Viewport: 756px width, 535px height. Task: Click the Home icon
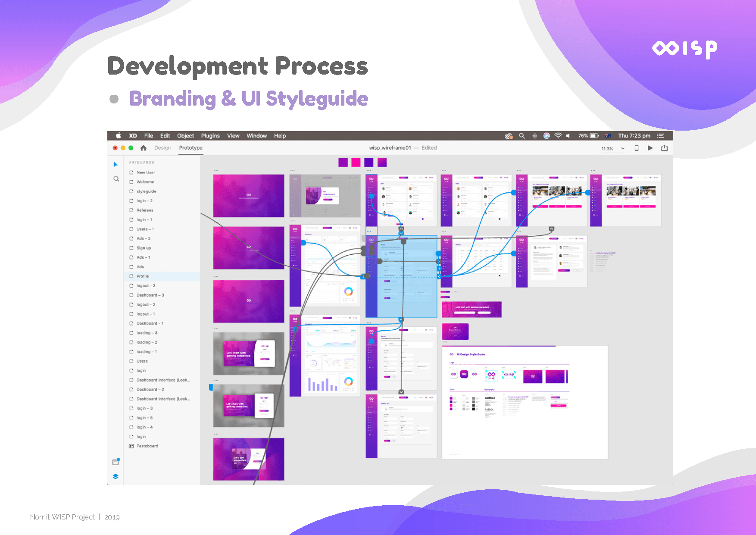coord(144,148)
